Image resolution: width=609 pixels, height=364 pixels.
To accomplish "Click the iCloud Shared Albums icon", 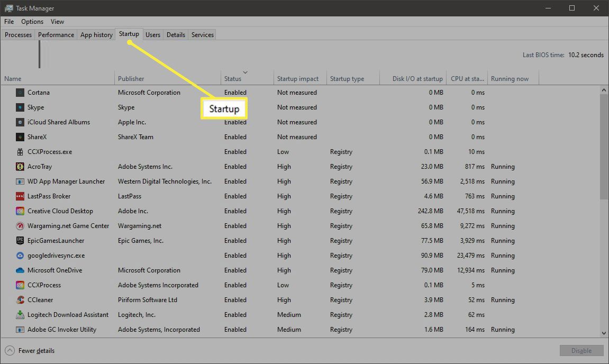I will [x=20, y=122].
